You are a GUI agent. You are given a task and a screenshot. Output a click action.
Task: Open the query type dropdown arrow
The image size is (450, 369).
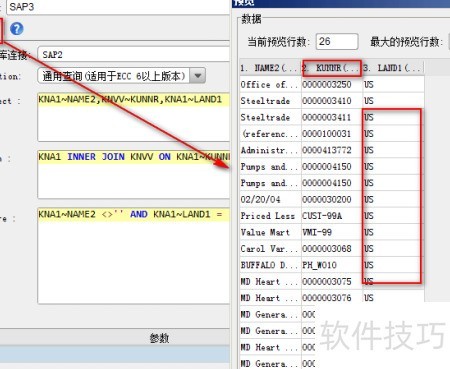click(x=198, y=76)
